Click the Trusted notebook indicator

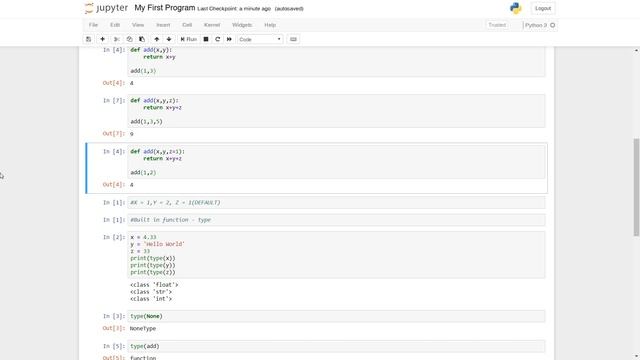(497, 25)
